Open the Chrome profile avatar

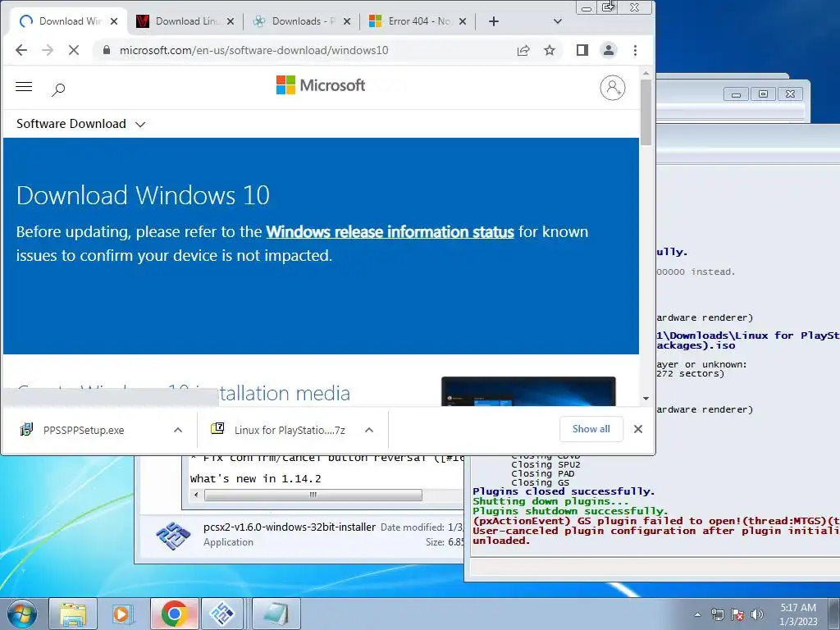609,50
